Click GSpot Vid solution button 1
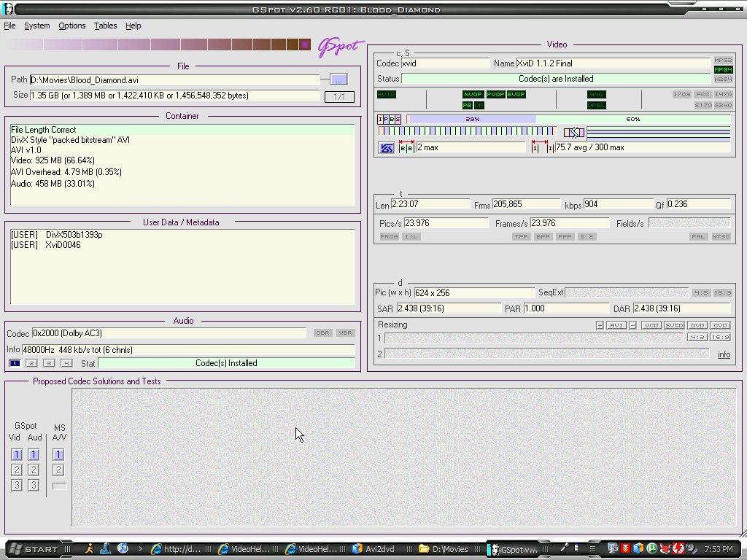This screenshot has height=560, width=747. [17, 455]
